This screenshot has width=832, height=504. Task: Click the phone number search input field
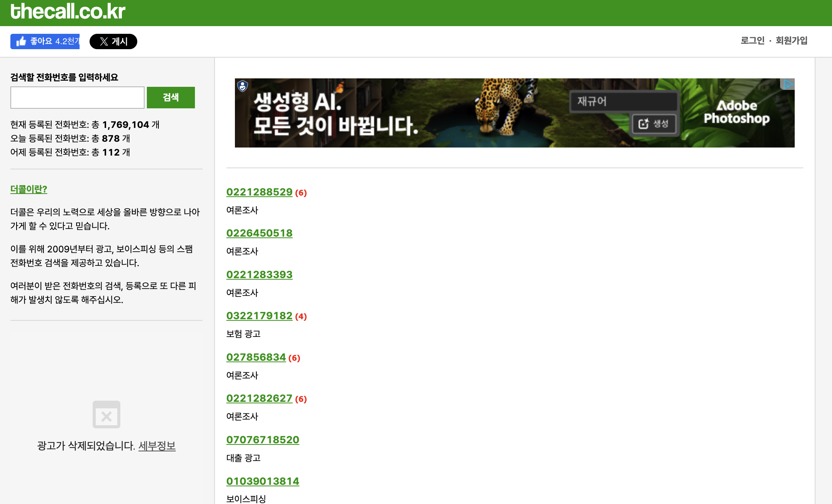pos(77,98)
